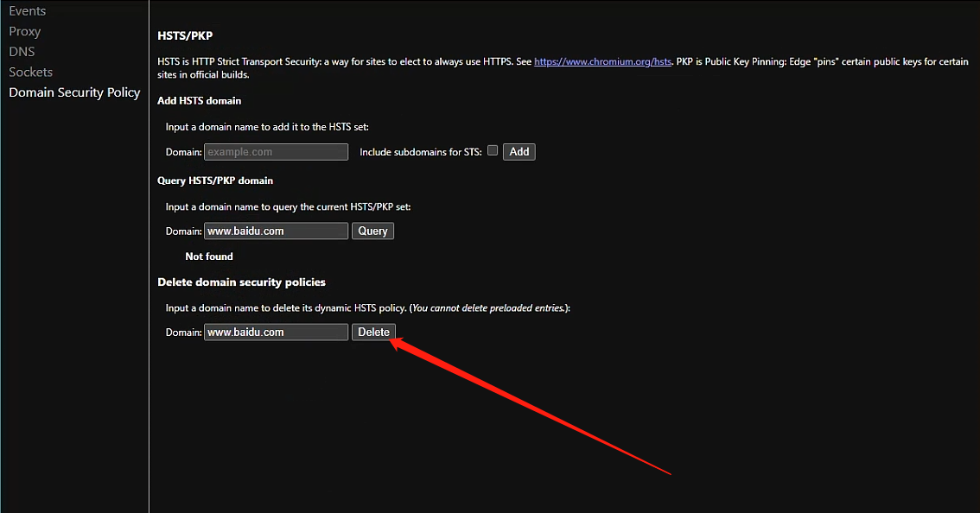Click the Add HSTS domain input field
This screenshot has height=513, width=980.
tap(276, 152)
